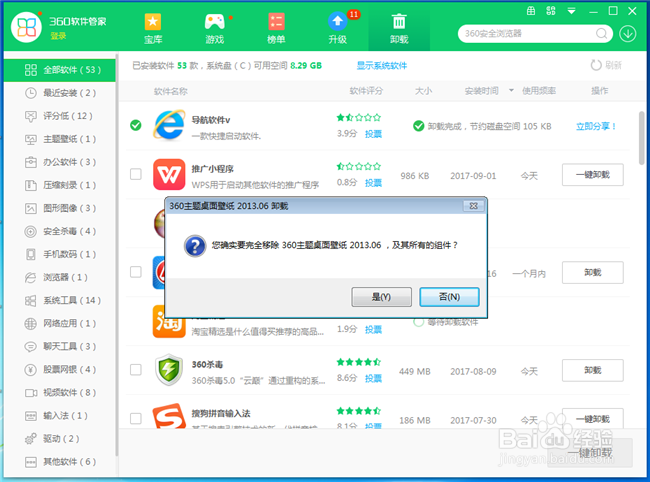Click the search magnifier icon
This screenshot has height=482, width=650.
pyautogui.click(x=601, y=34)
